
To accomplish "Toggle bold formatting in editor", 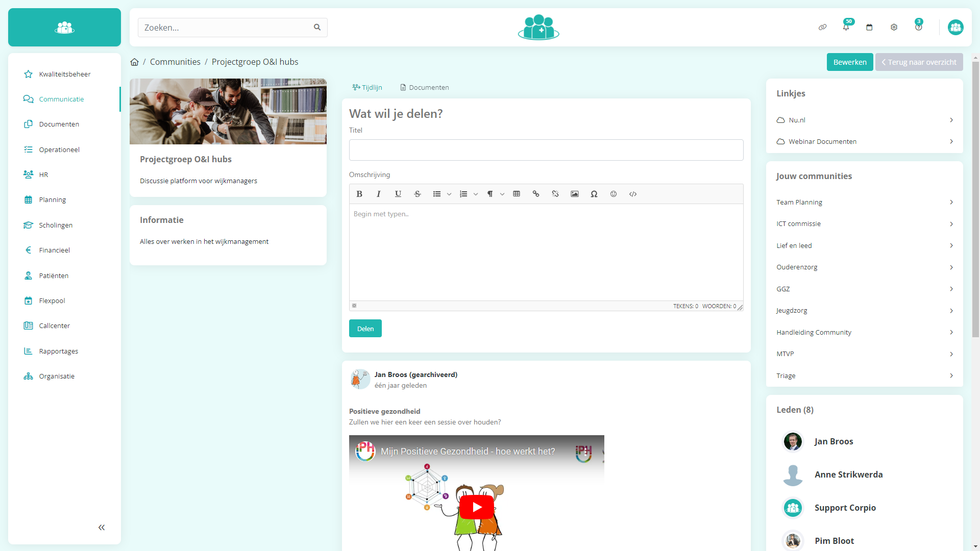I will pos(359,194).
